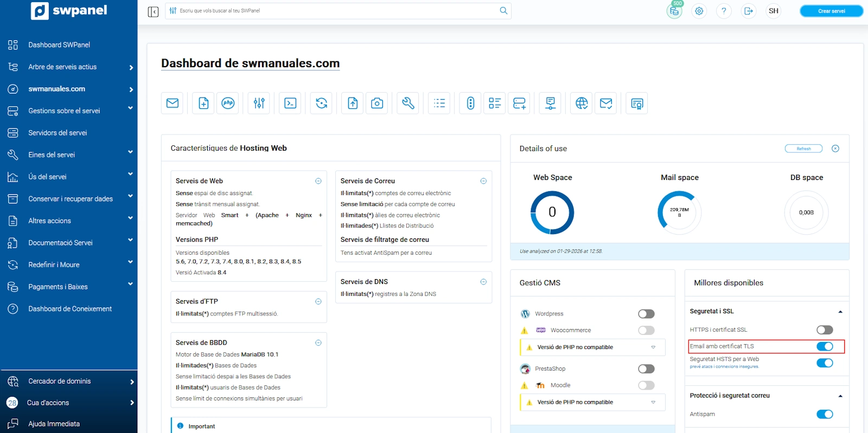Click the terminal console icon

pos(290,103)
